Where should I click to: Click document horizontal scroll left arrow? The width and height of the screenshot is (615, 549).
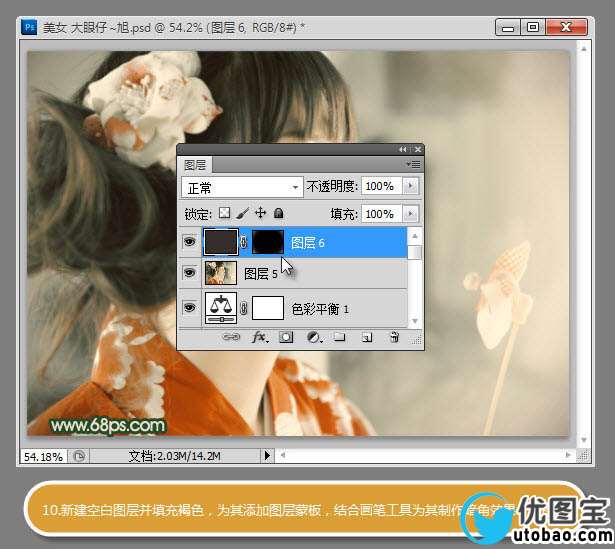point(283,455)
